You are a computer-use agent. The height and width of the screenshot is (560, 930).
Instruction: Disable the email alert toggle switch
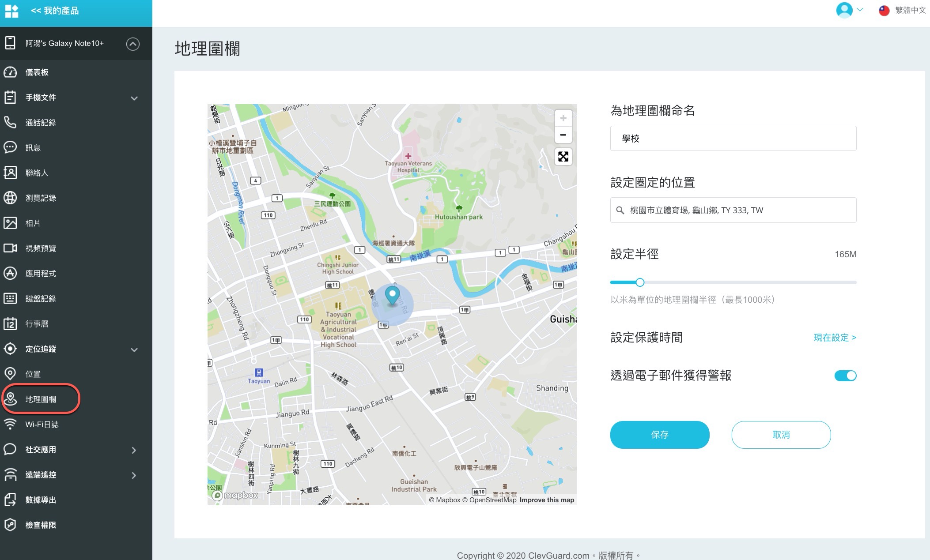pyautogui.click(x=845, y=376)
